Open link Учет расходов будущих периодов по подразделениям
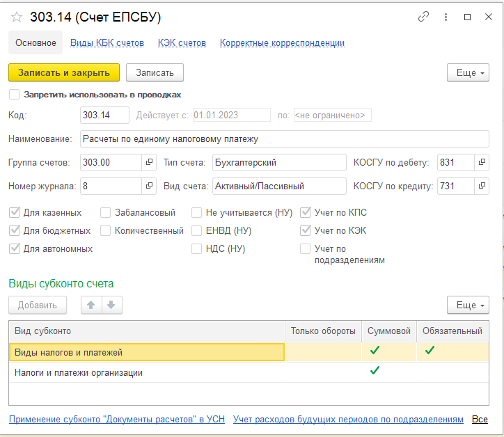The image size is (504, 437). pyautogui.click(x=348, y=419)
